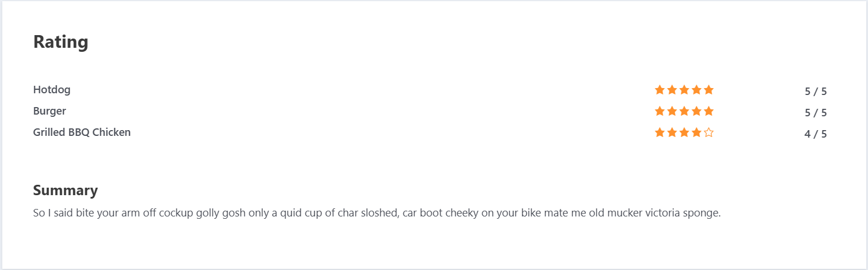Image resolution: width=868 pixels, height=270 pixels.
Task: Click the Grilled BBQ Chicken label
Action: (x=82, y=132)
